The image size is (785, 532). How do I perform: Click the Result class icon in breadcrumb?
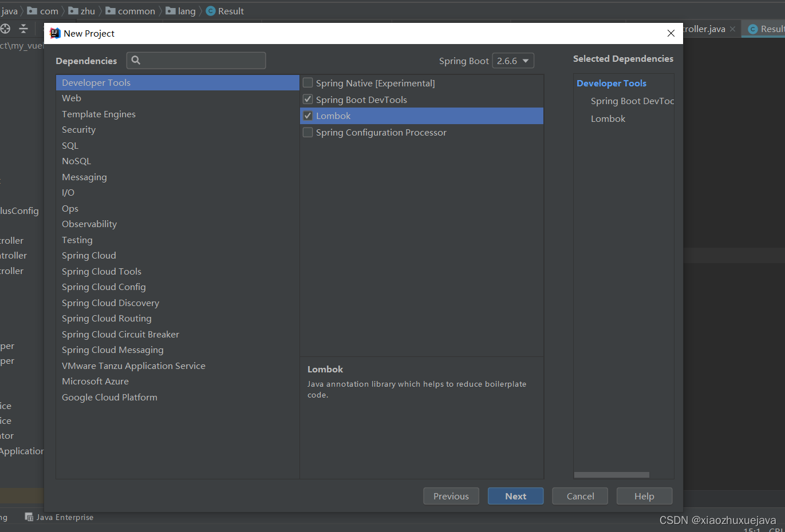(x=211, y=11)
